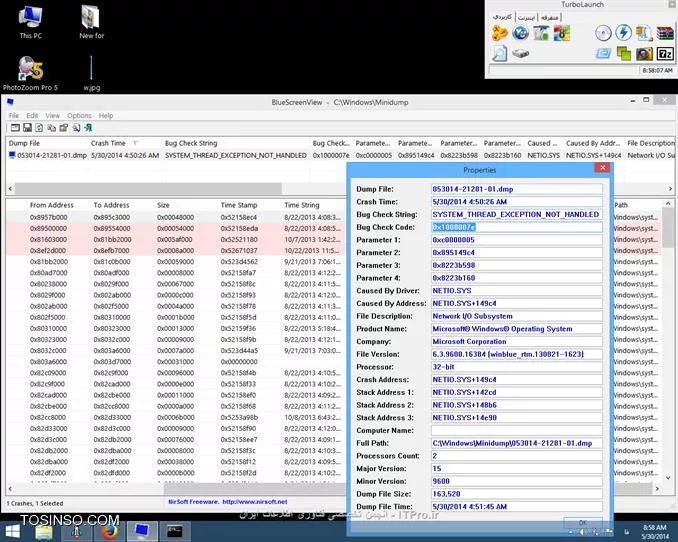The width and height of the screenshot is (678, 542).
Task: Select driver row with From Address 0x8957b000
Action: pyautogui.click(x=177, y=217)
